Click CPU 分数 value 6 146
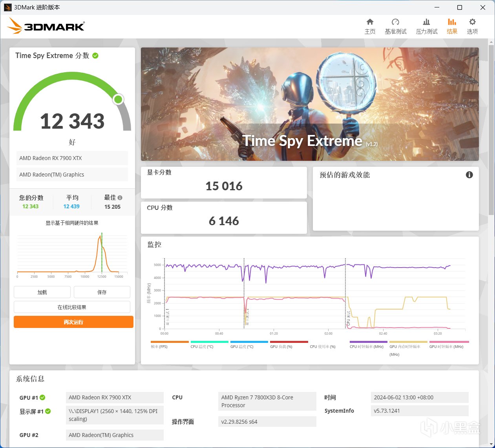 pyautogui.click(x=224, y=221)
